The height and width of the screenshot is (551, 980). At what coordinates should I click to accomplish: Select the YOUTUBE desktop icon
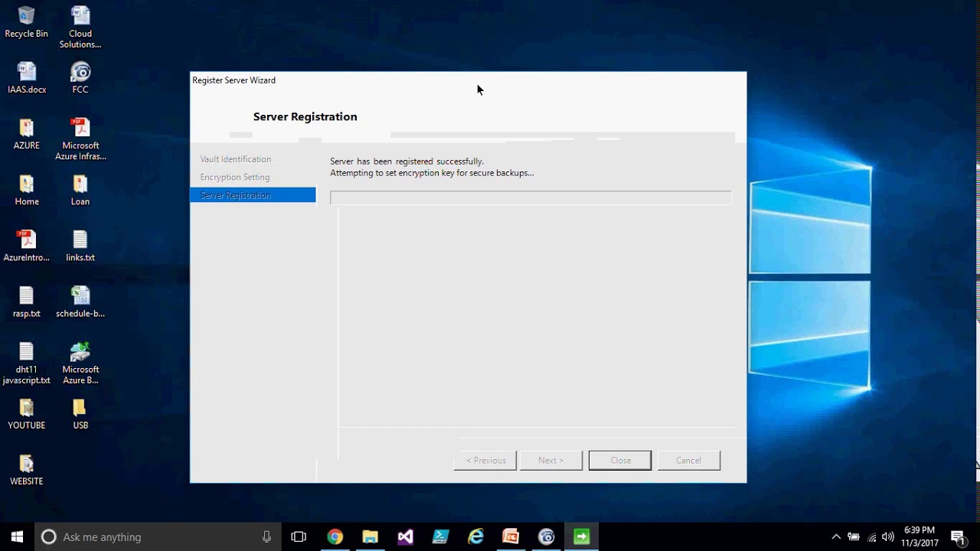27,413
